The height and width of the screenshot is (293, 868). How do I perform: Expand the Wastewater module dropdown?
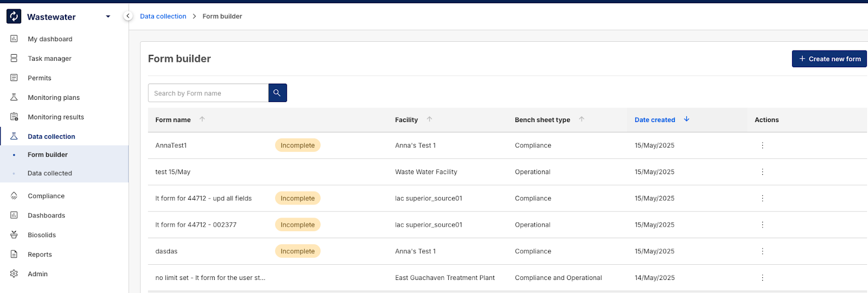[108, 17]
